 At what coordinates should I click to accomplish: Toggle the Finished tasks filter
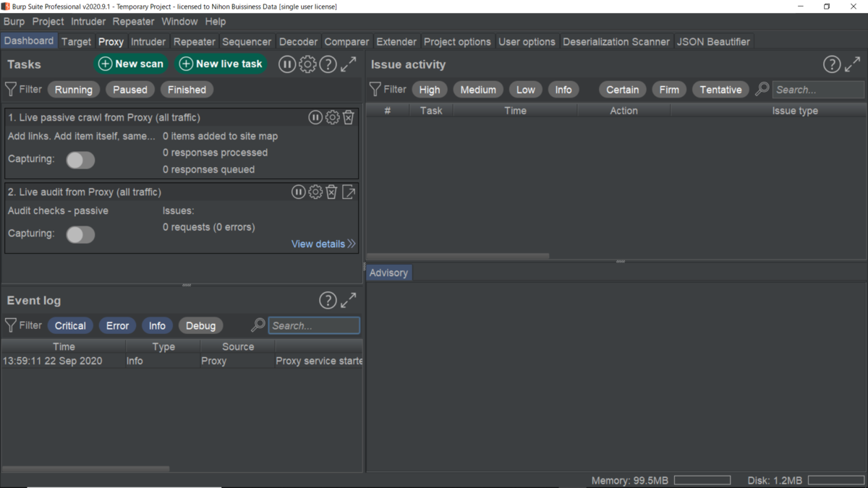187,90
